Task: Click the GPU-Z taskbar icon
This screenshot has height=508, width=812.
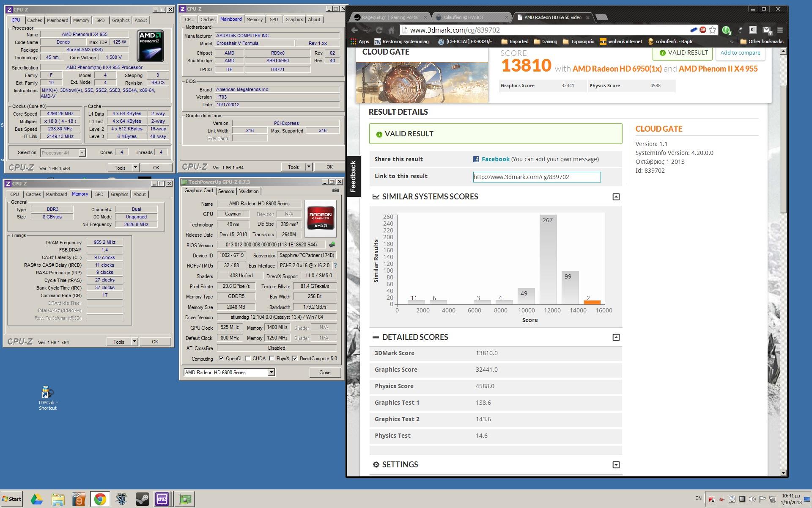Action: tap(185, 499)
